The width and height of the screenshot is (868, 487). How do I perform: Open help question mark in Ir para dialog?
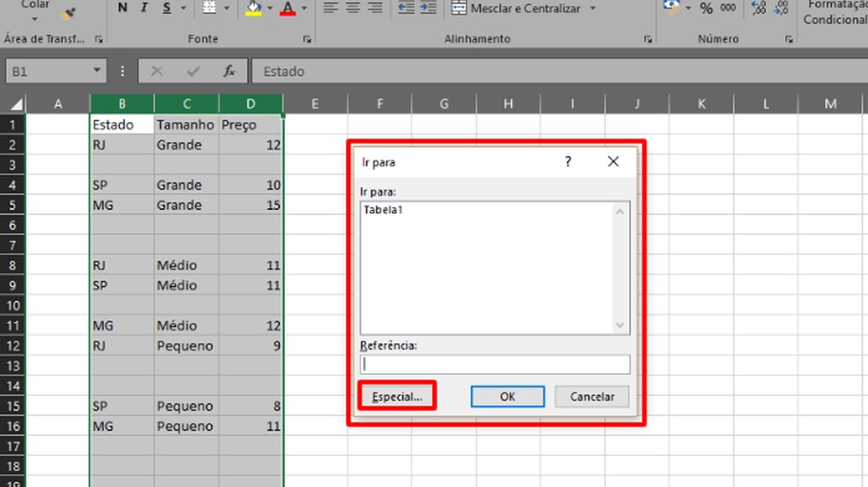coord(568,161)
